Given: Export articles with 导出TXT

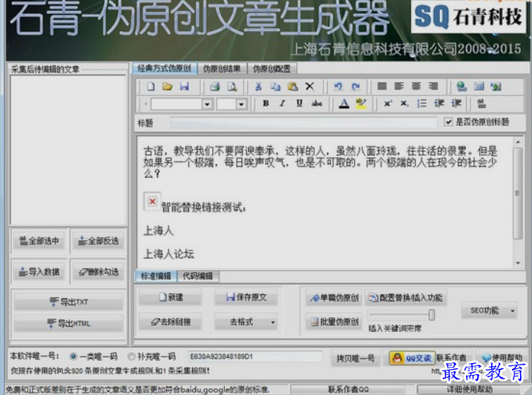Looking at the screenshot, I should click(68, 302).
